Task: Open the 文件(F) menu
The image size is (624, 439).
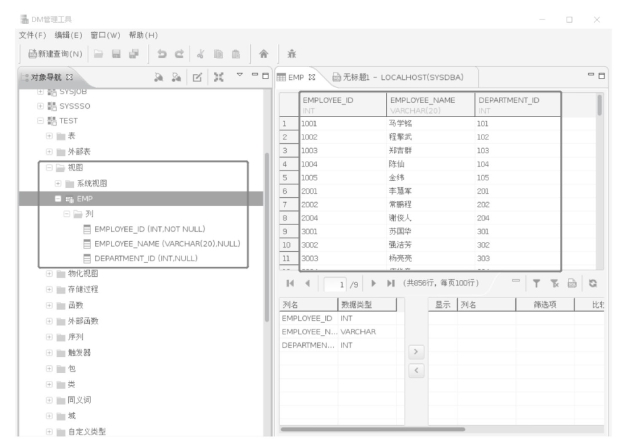Action: 33,35
